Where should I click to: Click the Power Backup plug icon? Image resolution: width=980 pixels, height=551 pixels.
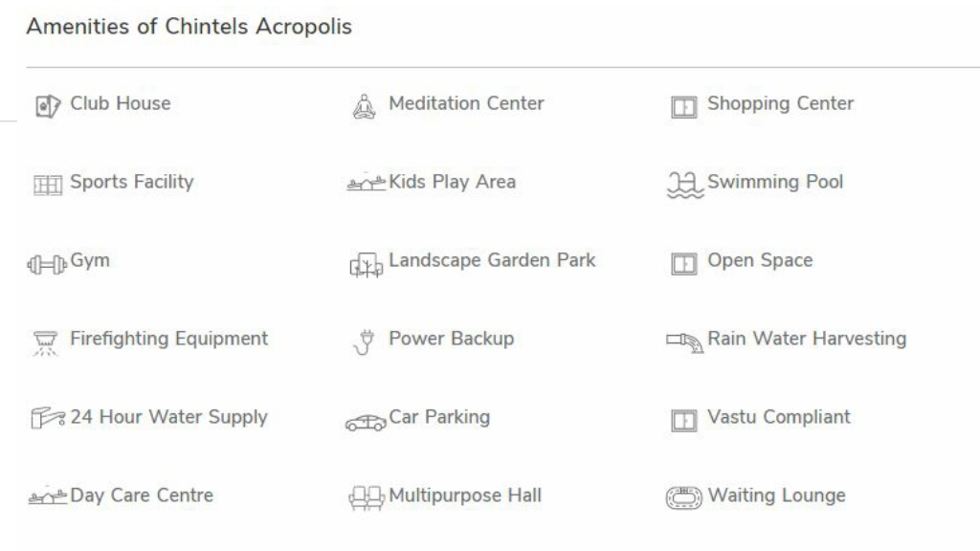point(364,342)
